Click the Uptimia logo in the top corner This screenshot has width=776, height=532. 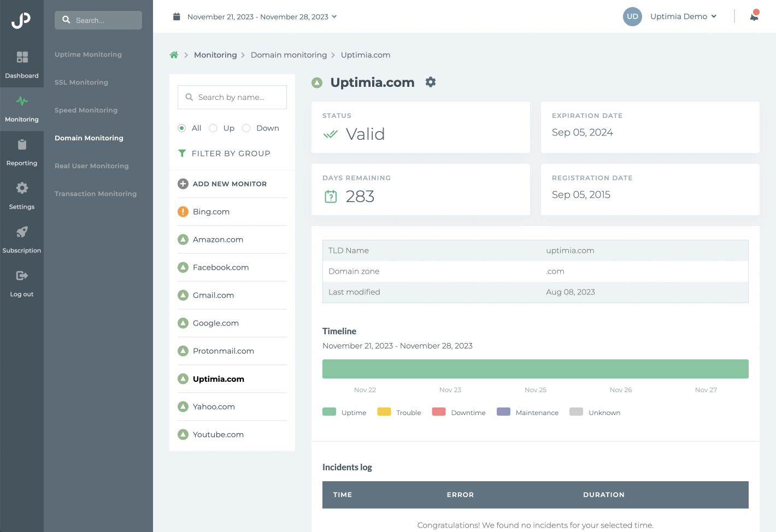tap(22, 20)
